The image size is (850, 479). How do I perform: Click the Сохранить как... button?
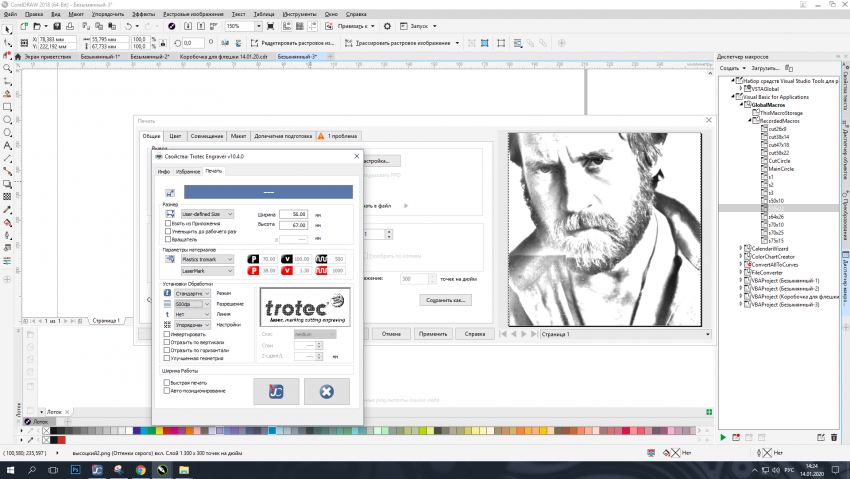pos(446,299)
